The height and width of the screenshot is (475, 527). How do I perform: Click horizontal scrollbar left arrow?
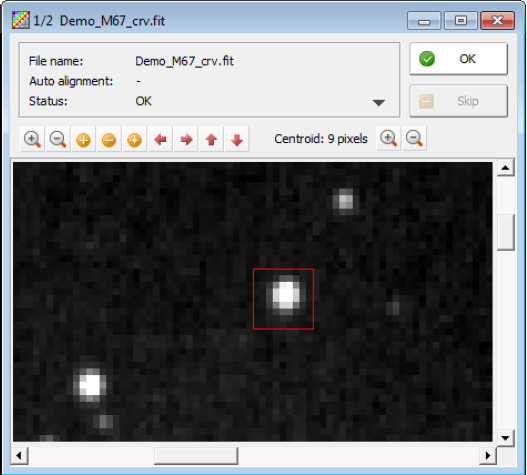19,456
